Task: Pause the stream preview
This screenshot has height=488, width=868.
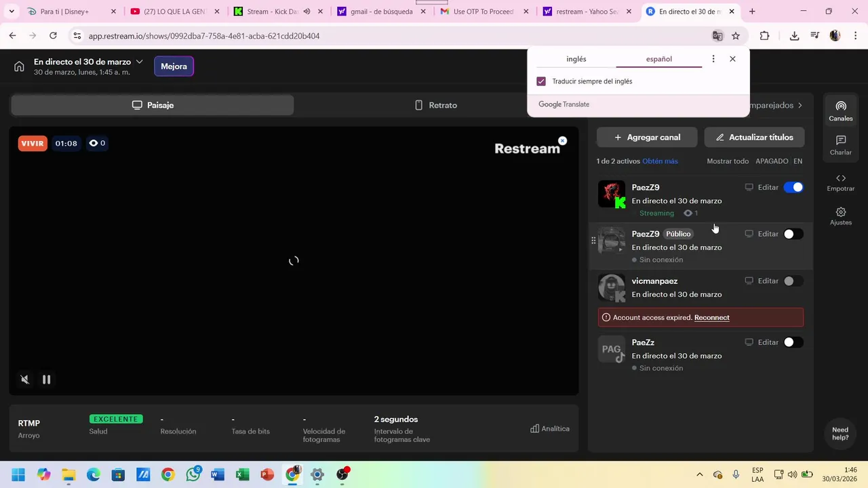Action: [x=47, y=380]
